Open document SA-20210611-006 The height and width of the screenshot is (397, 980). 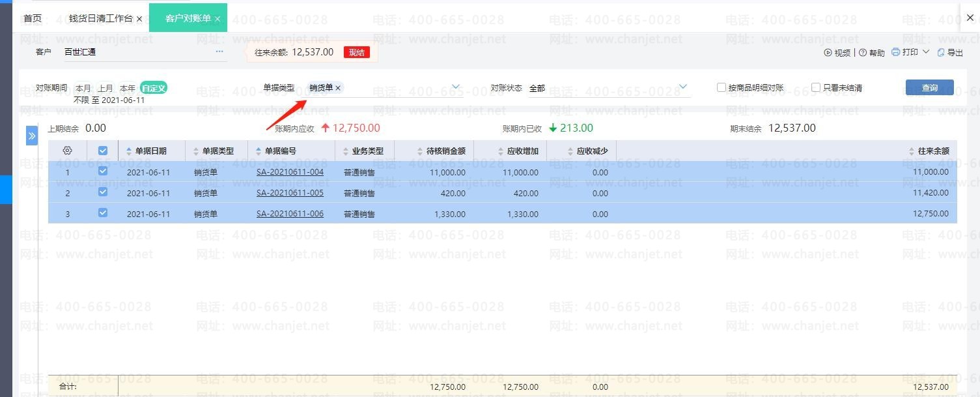pyautogui.click(x=290, y=214)
